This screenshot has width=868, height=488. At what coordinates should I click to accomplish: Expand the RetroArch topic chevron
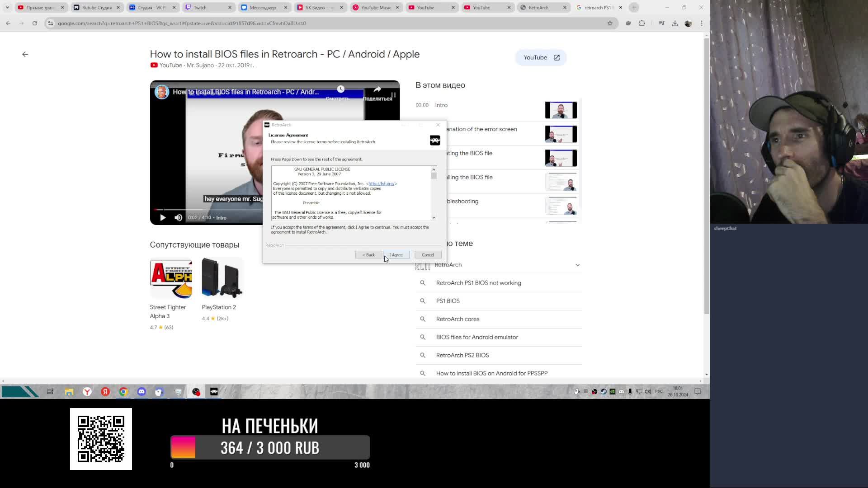577,265
